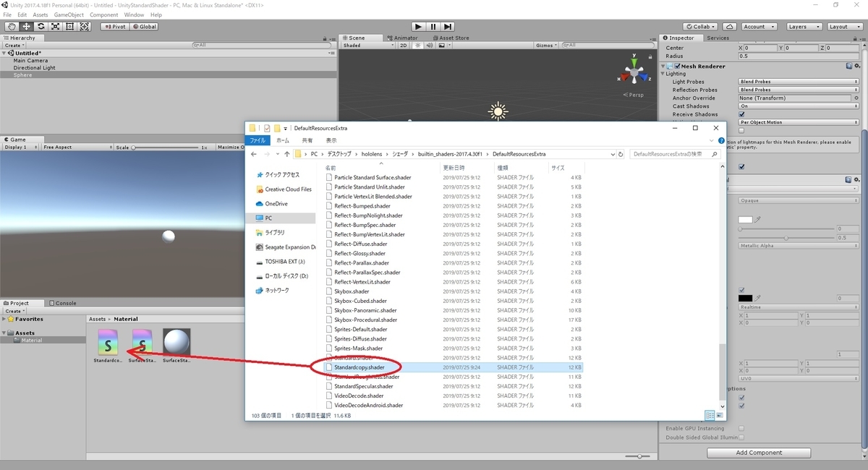The image size is (868, 470).
Task: Click the white Albedo color swatch
Action: [745, 220]
